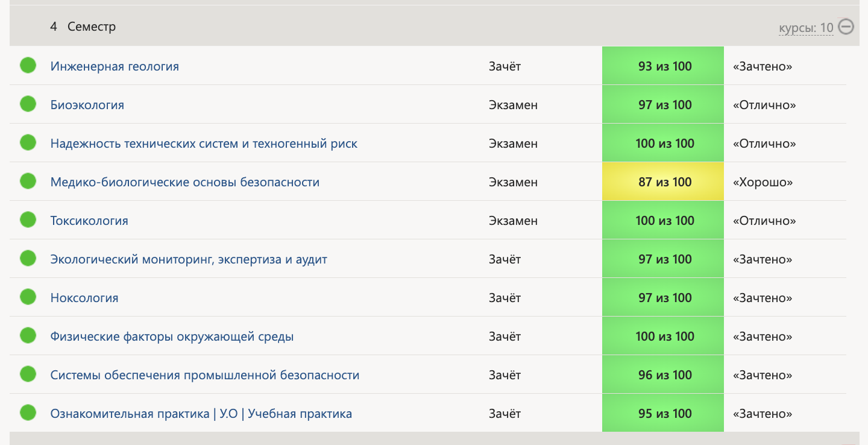This screenshot has width=868, height=445.
Task: Click green dot beside Ознакомительная практика
Action: [x=28, y=412]
